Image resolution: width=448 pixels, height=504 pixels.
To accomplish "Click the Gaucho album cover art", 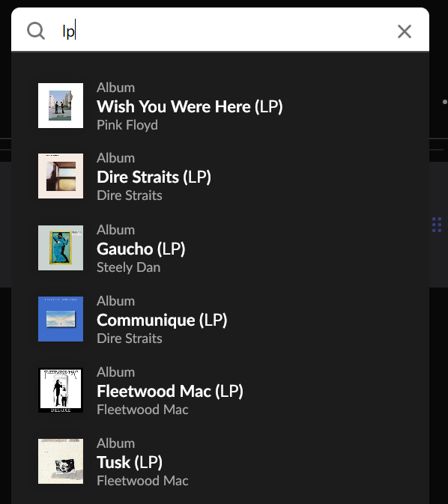I will (x=61, y=247).
